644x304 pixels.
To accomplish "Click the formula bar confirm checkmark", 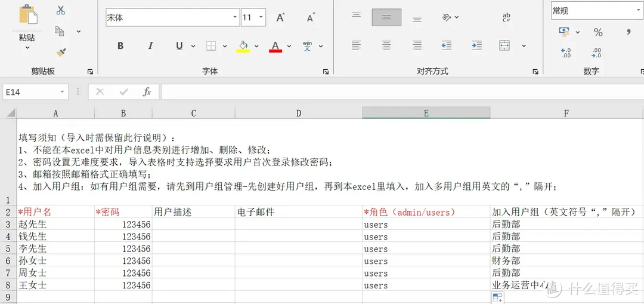I will [123, 92].
